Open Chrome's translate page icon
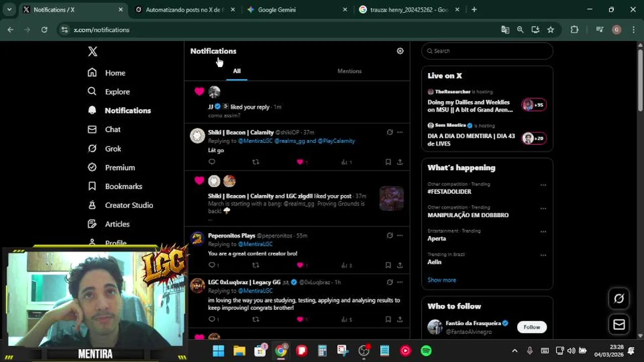644x362 pixels. pyautogui.click(x=505, y=30)
